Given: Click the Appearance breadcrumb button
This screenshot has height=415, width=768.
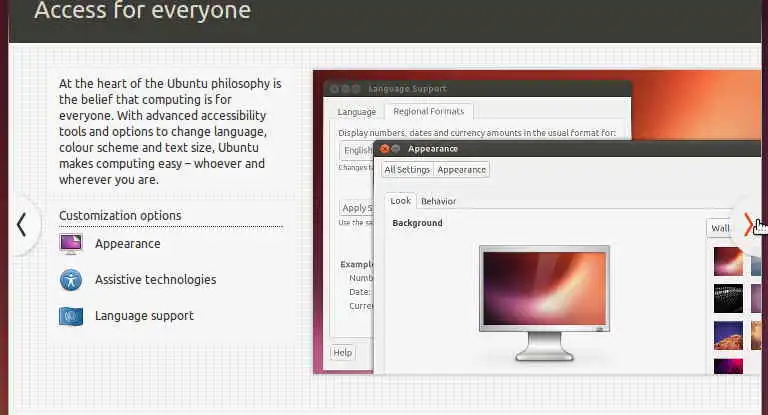Looking at the screenshot, I should (461, 170).
